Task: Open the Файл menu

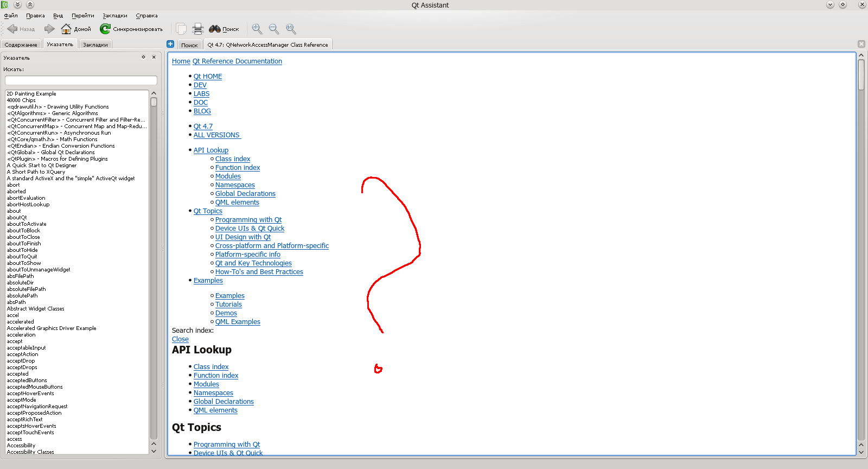Action: point(11,16)
